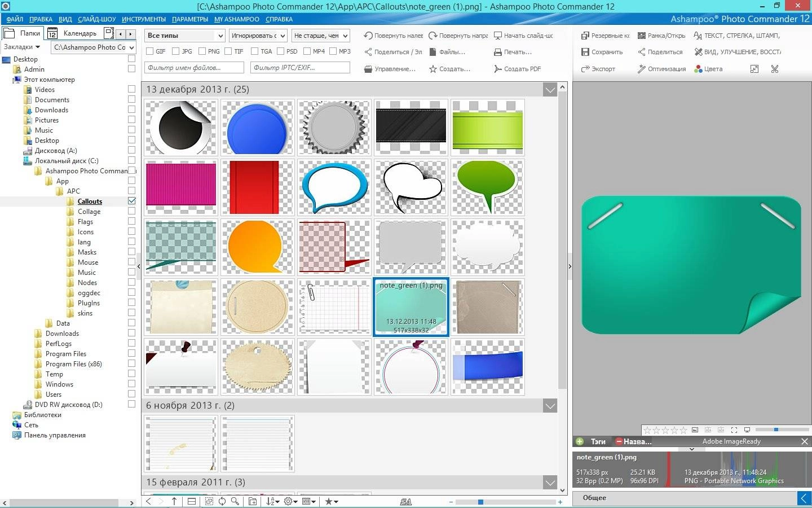Click the Share / Email (Поделиться / Эл) icon
The width and height of the screenshot is (812, 508).
pyautogui.click(x=368, y=52)
